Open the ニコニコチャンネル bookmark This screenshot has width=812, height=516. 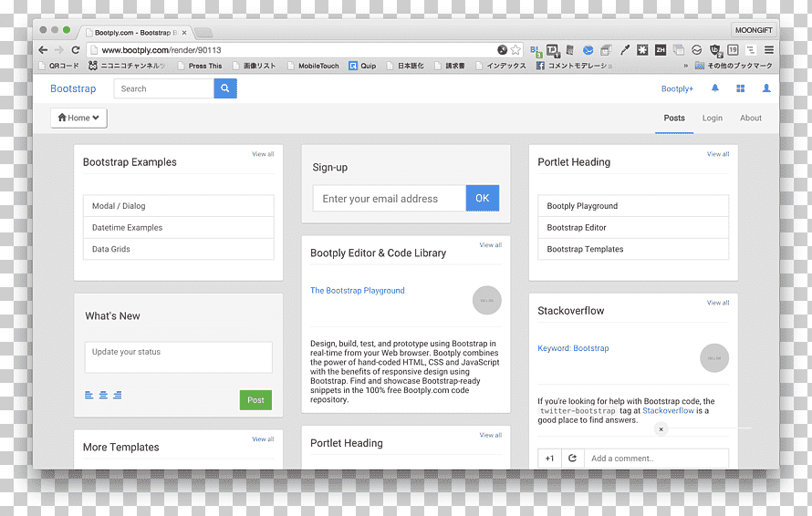[128, 66]
